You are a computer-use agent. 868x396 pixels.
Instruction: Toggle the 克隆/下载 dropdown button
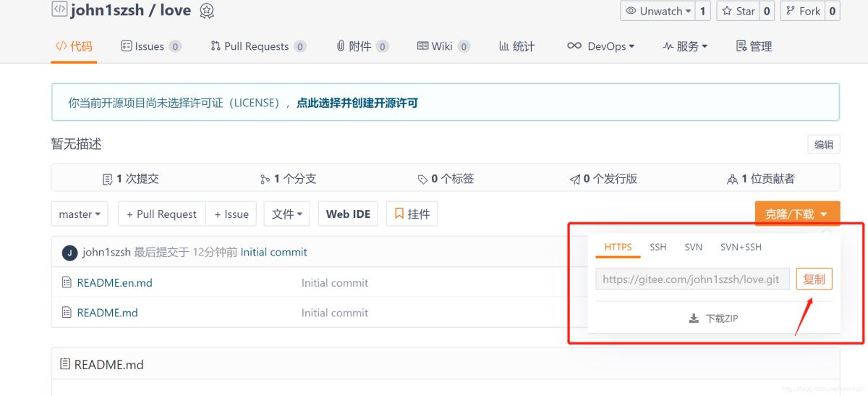797,214
